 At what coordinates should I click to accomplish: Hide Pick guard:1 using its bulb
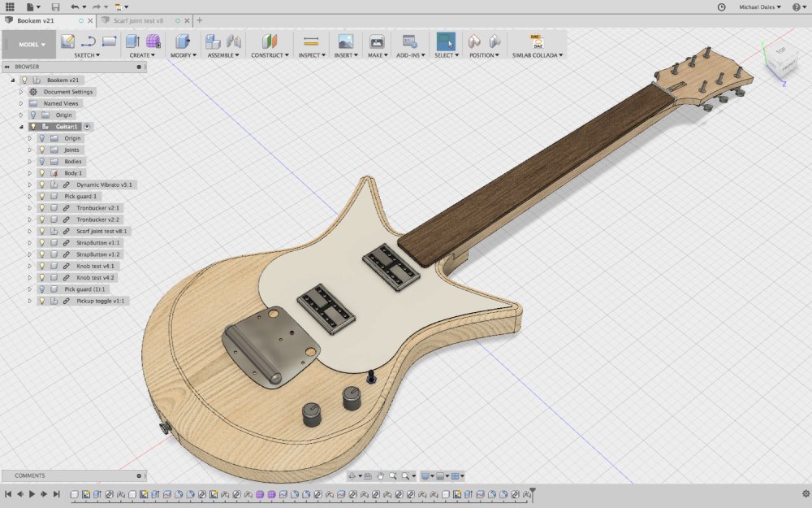coord(42,196)
